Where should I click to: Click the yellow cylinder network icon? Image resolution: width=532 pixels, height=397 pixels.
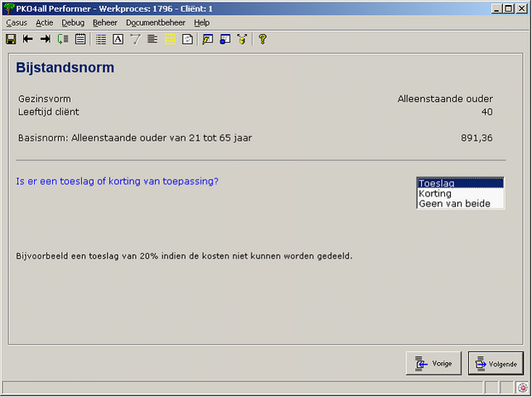pyautogui.click(x=242, y=39)
